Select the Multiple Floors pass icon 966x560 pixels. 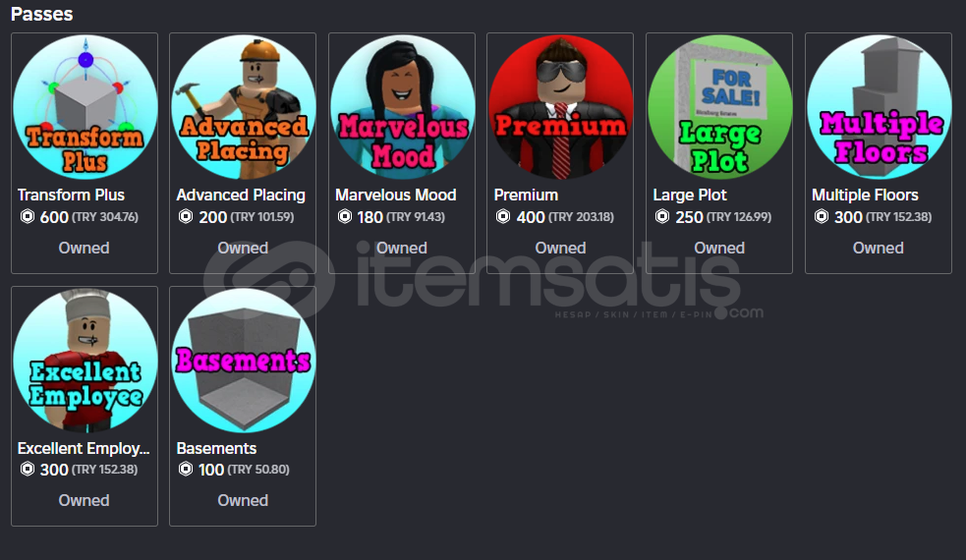[x=879, y=107]
